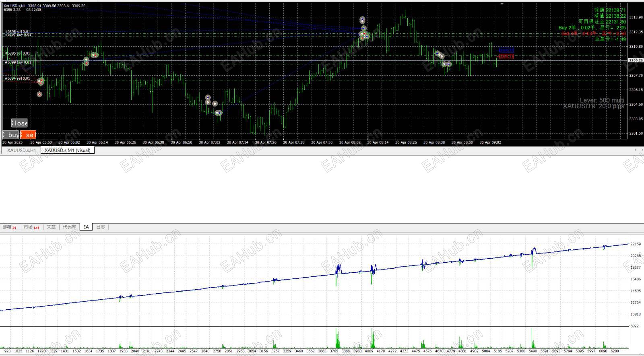Select the XAUUSD.s,M1 (visual) chart tab

(68, 150)
